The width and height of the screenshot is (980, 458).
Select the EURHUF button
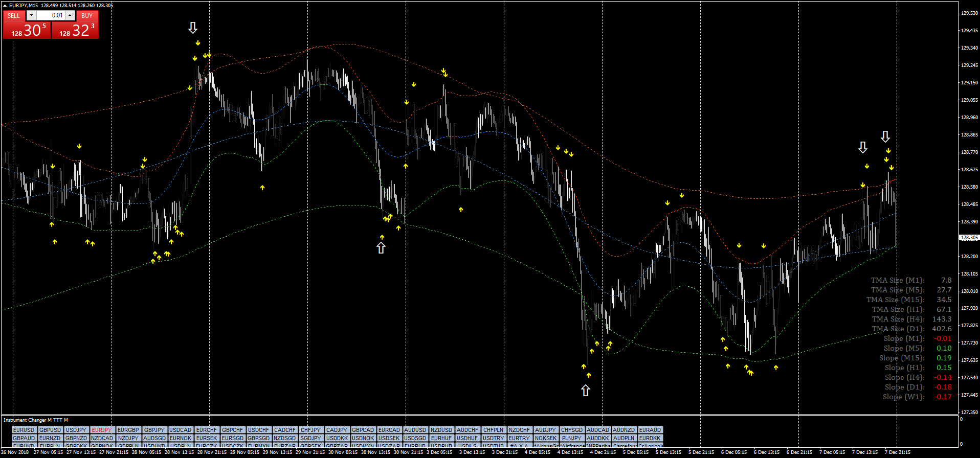click(x=441, y=438)
